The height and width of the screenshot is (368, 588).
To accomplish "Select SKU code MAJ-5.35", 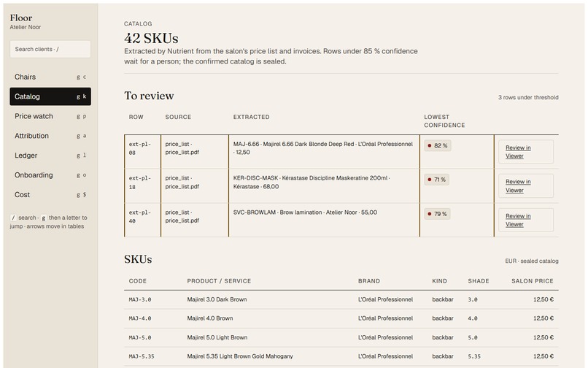I will tap(142, 356).
